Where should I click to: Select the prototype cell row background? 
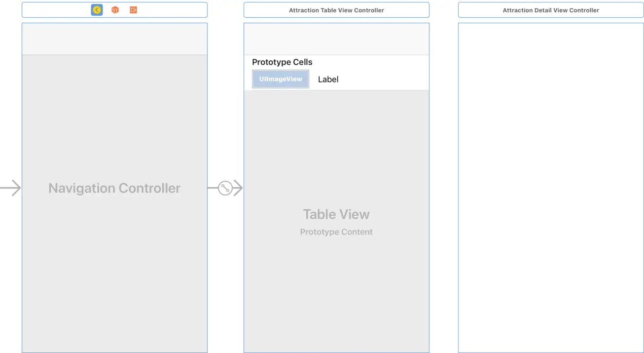point(385,79)
